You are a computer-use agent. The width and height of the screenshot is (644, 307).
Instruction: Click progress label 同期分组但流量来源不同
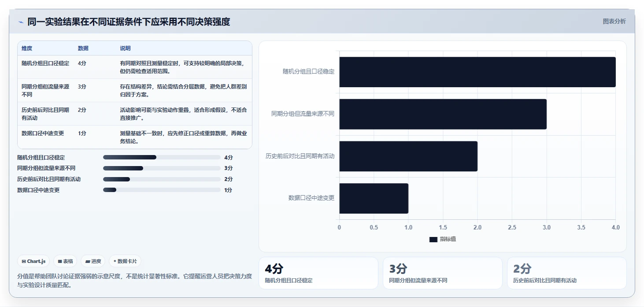[46, 168]
